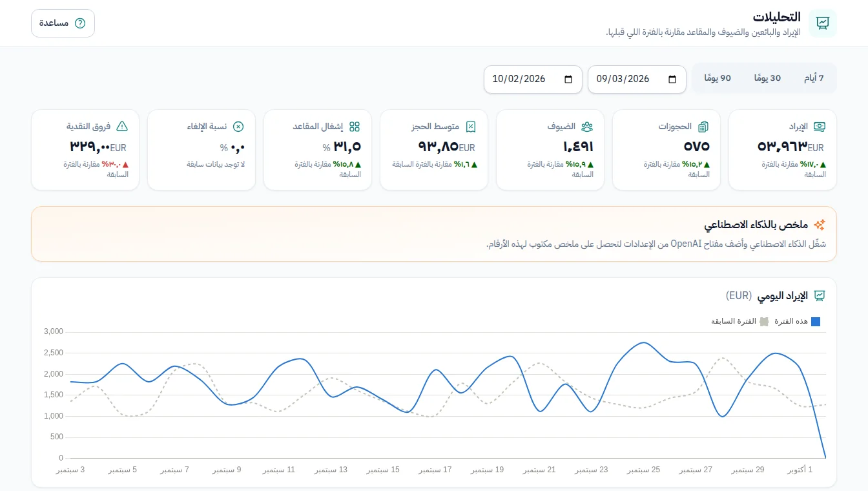This screenshot has width=868, height=491.
Task: Click the التحليلات page heading
Action: 776,17
